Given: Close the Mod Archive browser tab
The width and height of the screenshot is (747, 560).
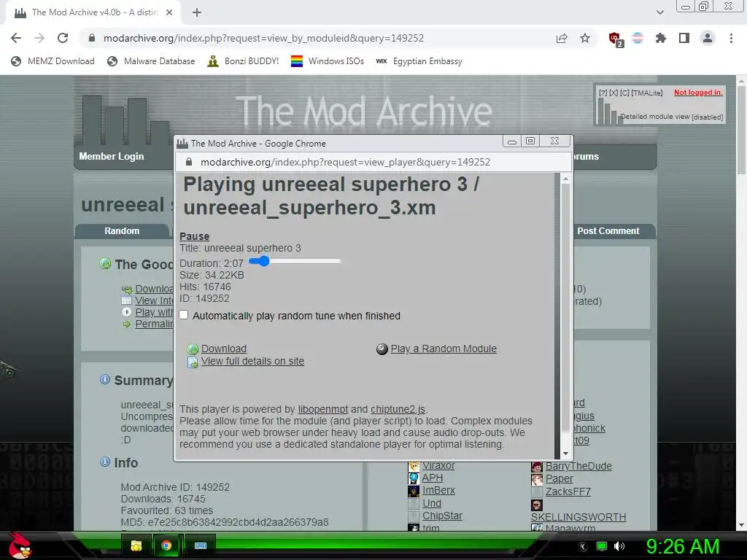Looking at the screenshot, I should point(169,12).
